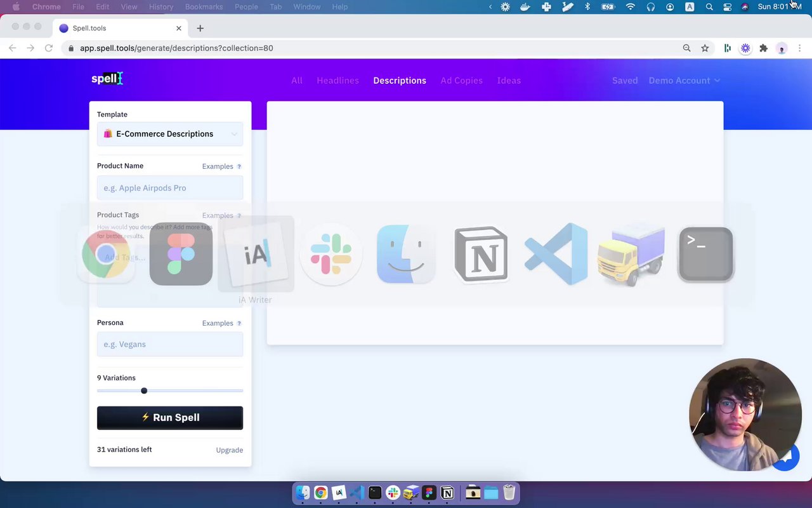Open Figma from the Dock

429,493
